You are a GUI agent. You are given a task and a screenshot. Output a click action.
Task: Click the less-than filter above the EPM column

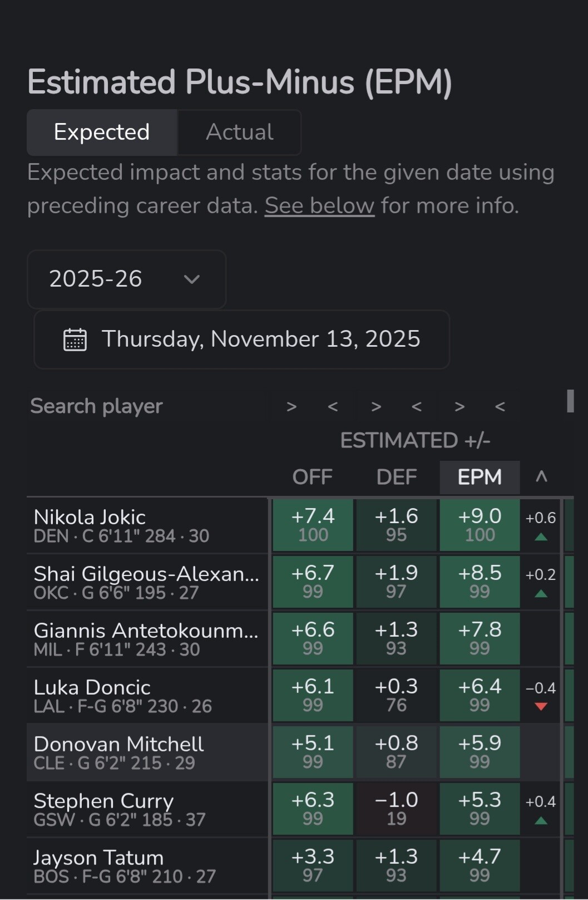[x=500, y=407]
